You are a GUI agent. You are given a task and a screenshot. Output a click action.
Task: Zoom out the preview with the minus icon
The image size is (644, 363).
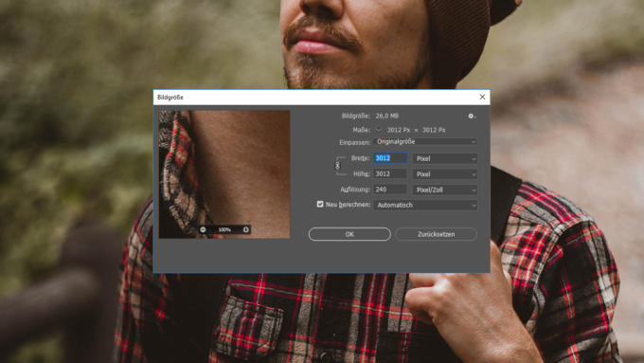pos(203,229)
